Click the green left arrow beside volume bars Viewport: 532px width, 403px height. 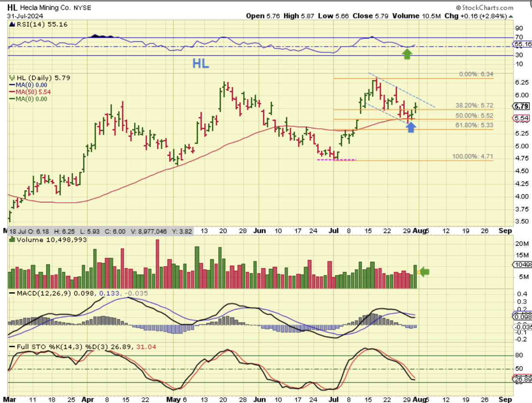[424, 272]
